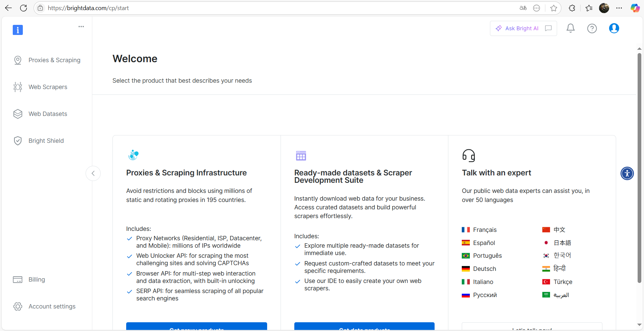The width and height of the screenshot is (644, 331).
Task: Collapse the sidebar with the chevron button
Action: point(93,173)
